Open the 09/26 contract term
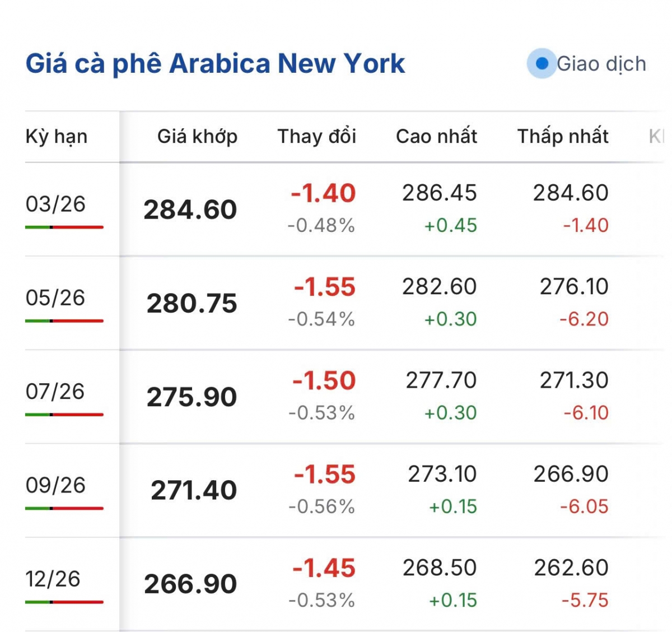 (55, 485)
